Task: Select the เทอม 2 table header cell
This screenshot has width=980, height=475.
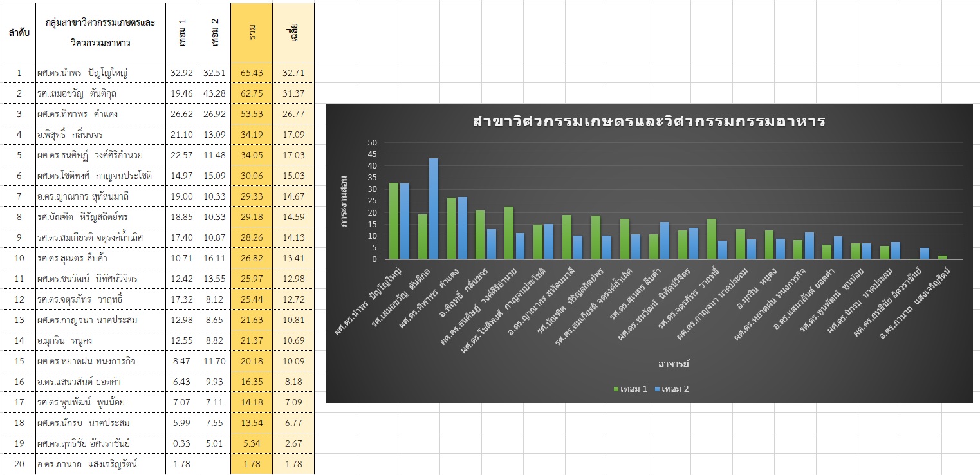Action: pyautogui.click(x=214, y=32)
